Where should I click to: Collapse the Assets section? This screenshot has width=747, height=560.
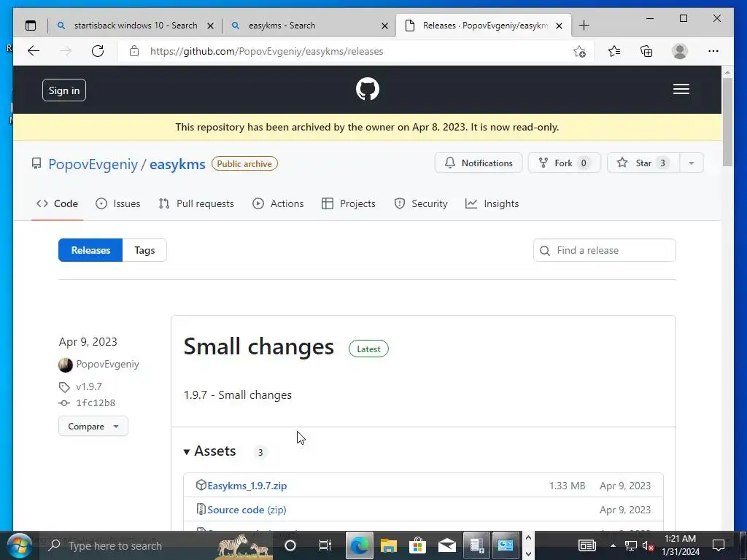coord(210,451)
